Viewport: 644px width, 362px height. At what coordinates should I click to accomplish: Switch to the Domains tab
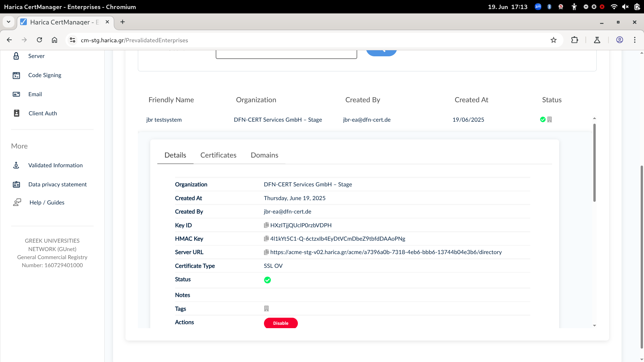pyautogui.click(x=264, y=155)
